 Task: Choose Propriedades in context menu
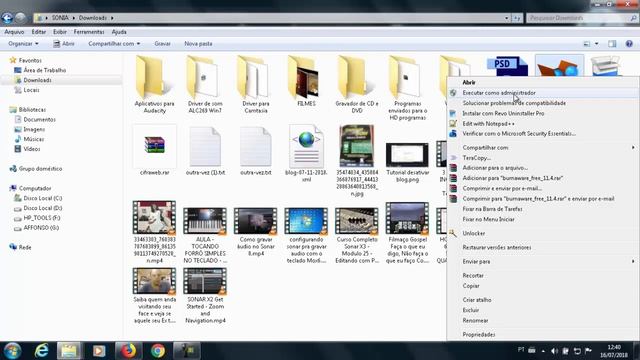click(478, 334)
